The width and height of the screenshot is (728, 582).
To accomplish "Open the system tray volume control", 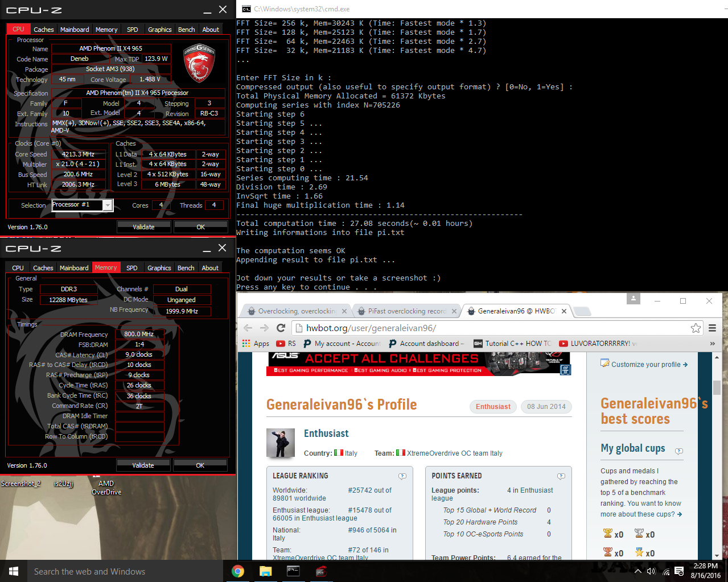I will (651, 571).
